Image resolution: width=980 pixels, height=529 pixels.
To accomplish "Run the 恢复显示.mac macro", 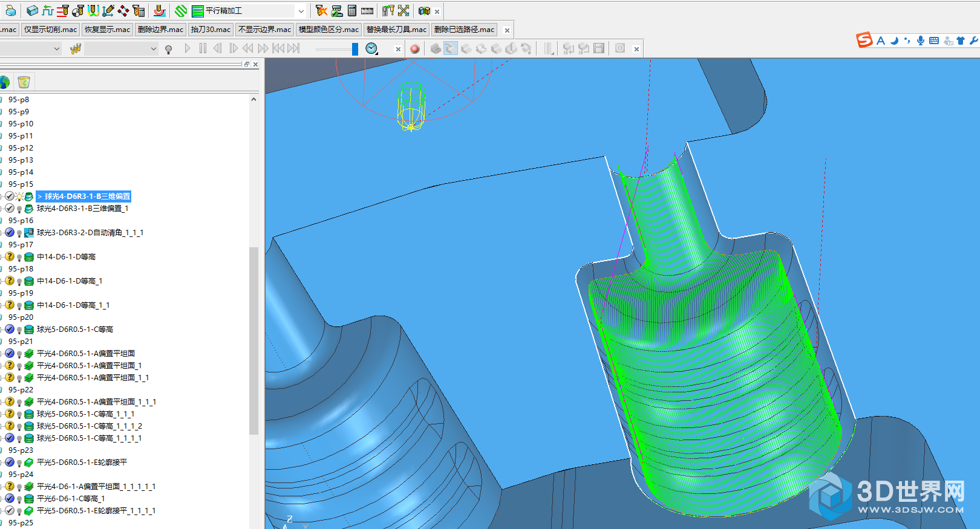I will pyautogui.click(x=107, y=30).
